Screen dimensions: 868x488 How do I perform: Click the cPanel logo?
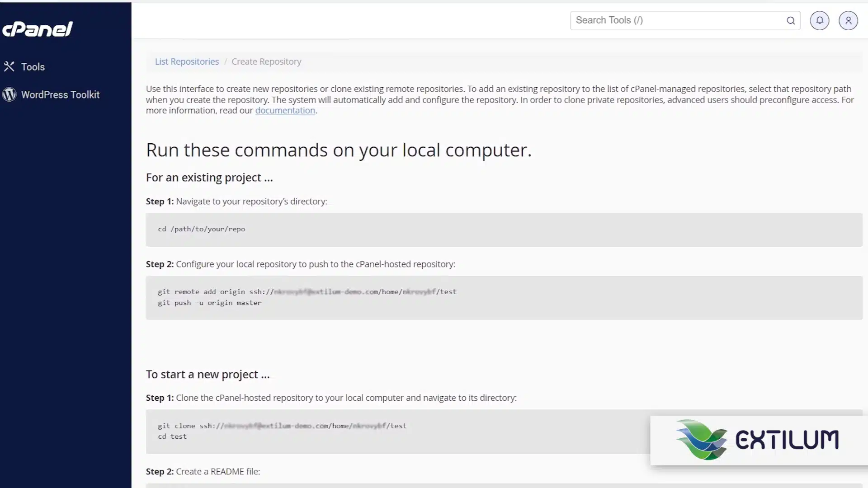(x=37, y=29)
